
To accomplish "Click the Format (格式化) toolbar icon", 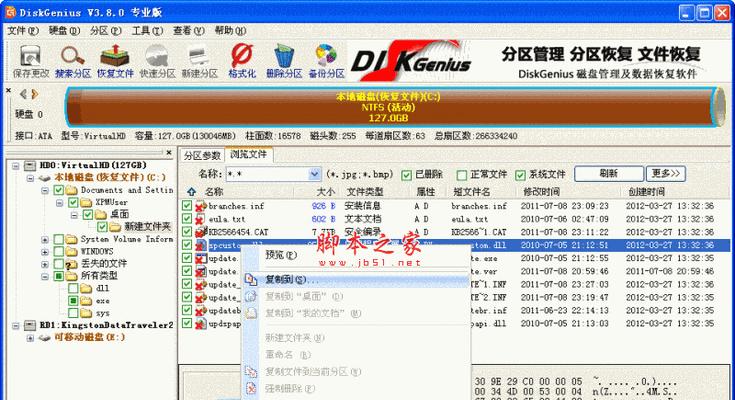I will pyautogui.click(x=242, y=56).
